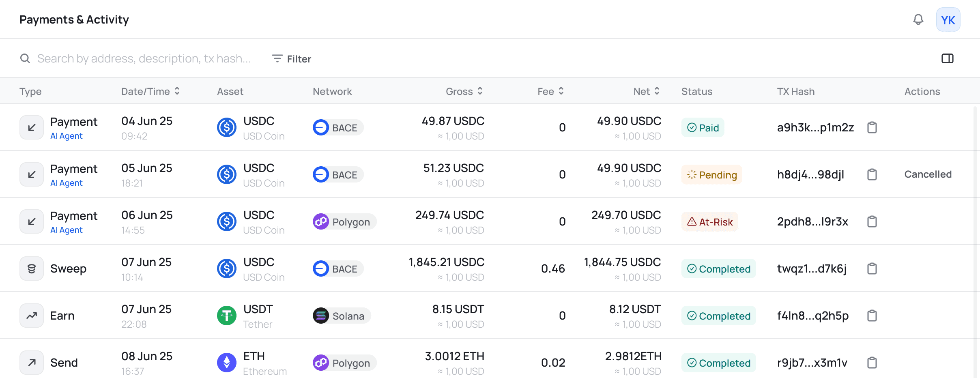Open the notification bell
Screen dimensions: 980x378
918,19
